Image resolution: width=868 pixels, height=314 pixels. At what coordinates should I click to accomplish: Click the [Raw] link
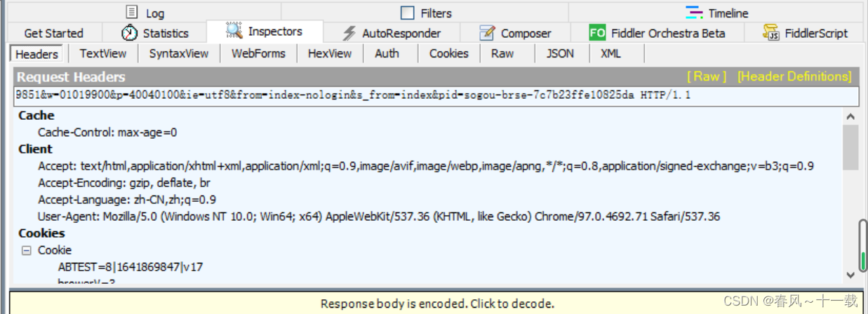point(707,76)
